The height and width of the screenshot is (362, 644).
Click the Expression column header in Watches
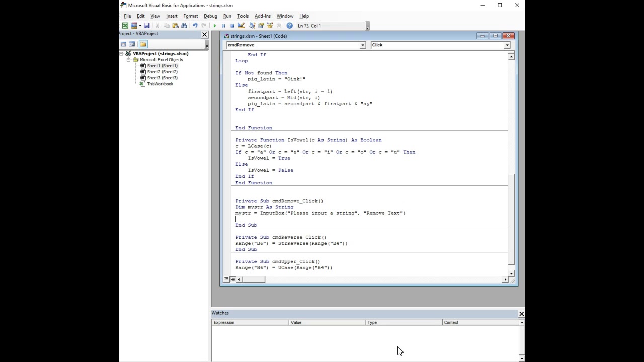tap(250, 323)
